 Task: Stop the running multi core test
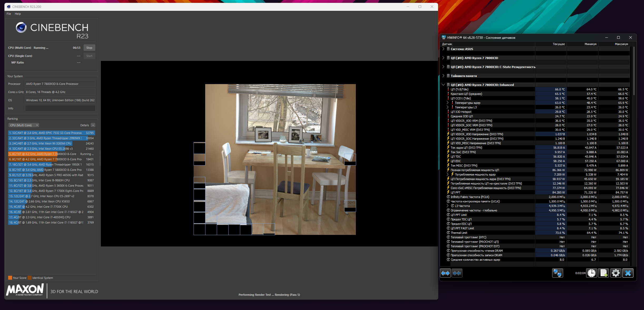[89, 48]
